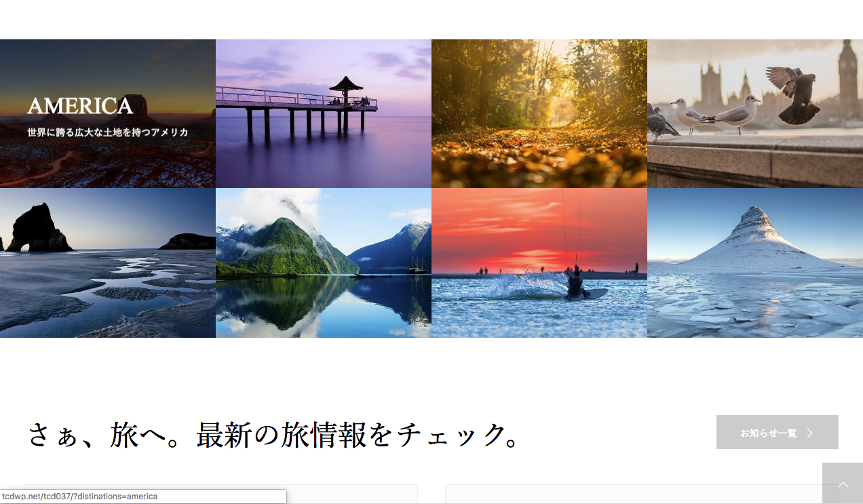The width and height of the screenshot is (863, 504).
Task: Open the London seagulls and Big Ben tile
Action: click(x=755, y=113)
